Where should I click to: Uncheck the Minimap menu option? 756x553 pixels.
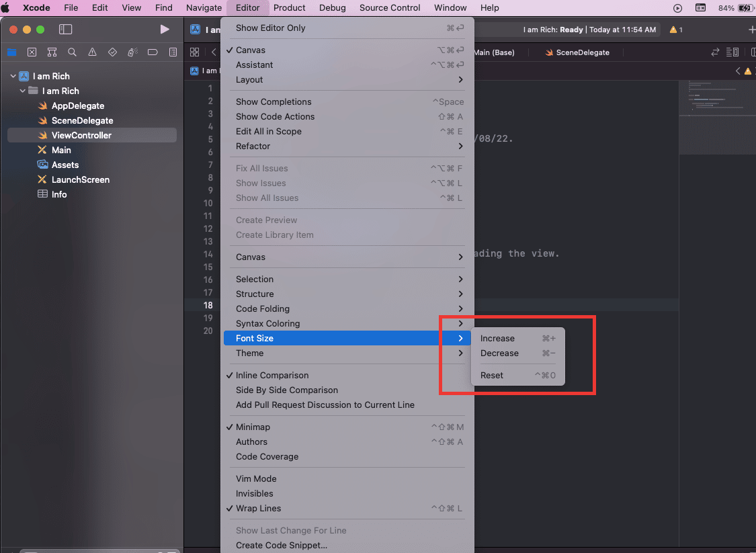253,427
